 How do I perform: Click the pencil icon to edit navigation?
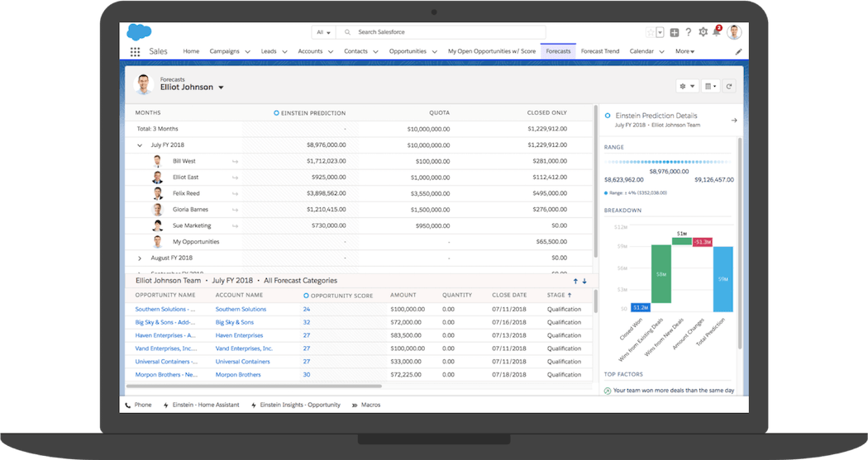click(x=738, y=51)
